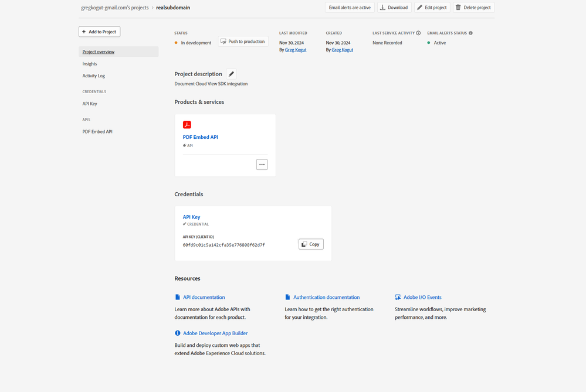Click the Adobe I/O Events icon

398,297
